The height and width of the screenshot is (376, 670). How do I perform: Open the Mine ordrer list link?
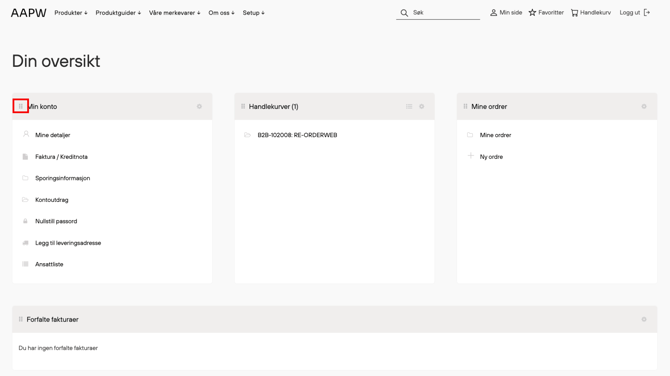[495, 135]
